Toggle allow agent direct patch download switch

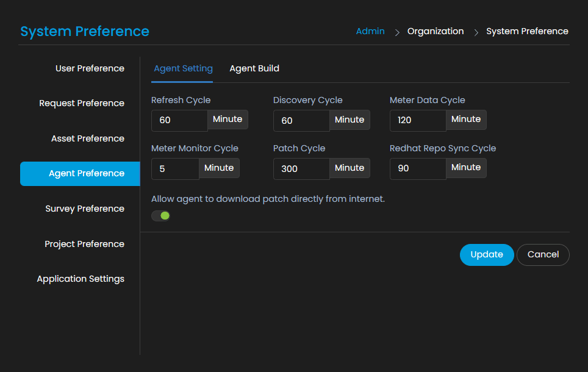(161, 216)
